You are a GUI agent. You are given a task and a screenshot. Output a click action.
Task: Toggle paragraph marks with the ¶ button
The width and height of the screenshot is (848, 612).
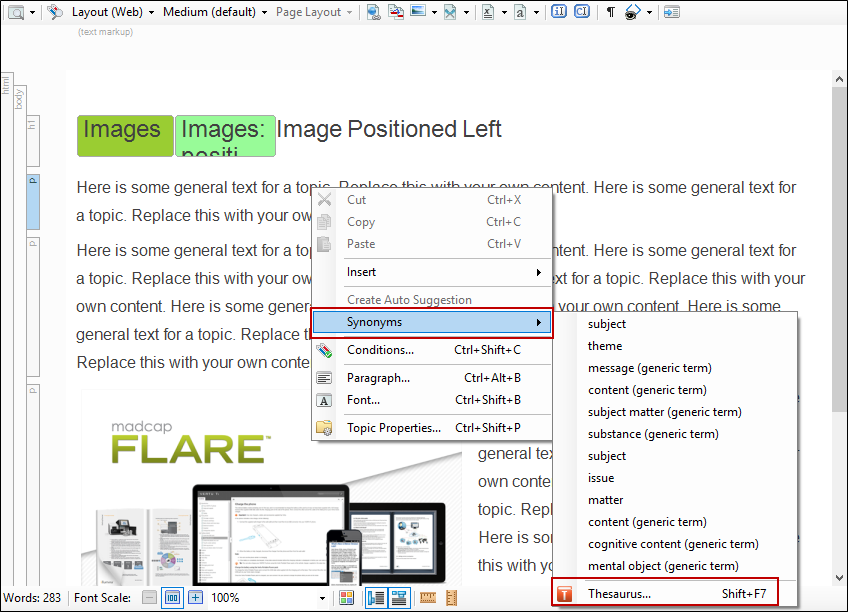coord(611,12)
